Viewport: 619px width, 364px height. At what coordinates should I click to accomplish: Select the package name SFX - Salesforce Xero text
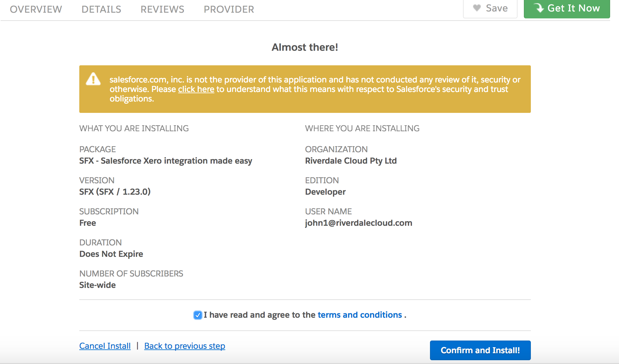(166, 161)
